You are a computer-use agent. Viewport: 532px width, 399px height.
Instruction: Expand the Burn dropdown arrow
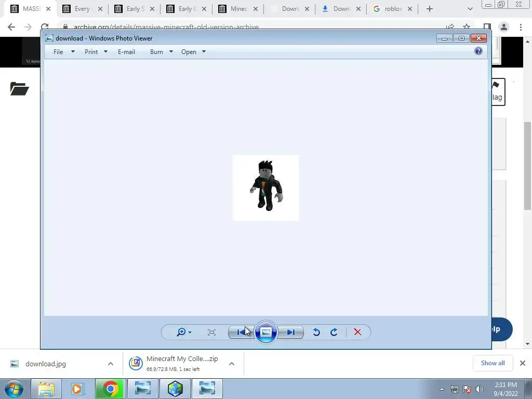pyautogui.click(x=171, y=52)
